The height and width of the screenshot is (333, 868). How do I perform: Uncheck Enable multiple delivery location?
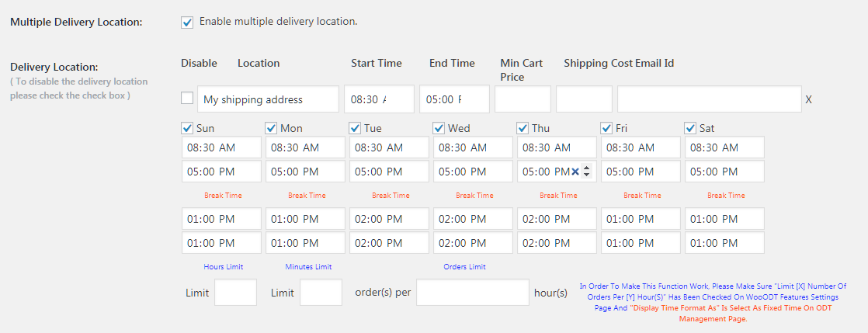[x=187, y=22]
